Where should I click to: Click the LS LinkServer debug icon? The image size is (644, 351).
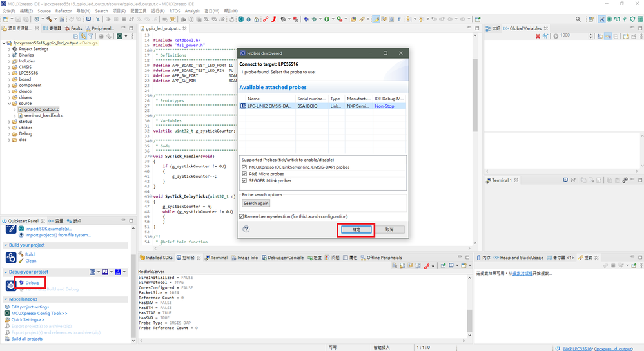[92, 272]
